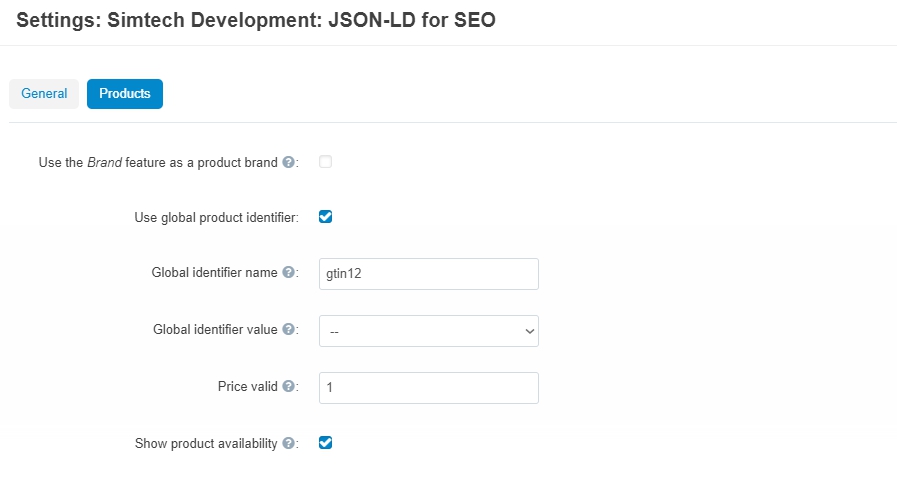Select the Products tab
Screen dimensions: 897x478
pos(125,94)
